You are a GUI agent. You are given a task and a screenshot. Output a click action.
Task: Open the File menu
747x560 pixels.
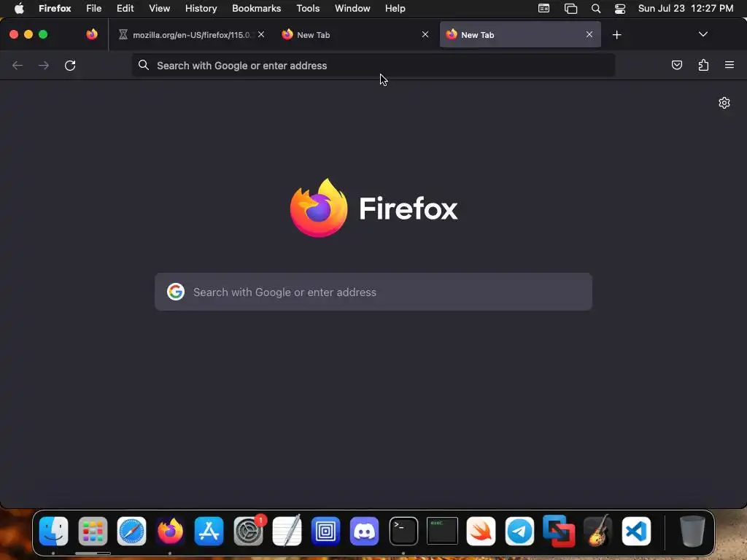tap(94, 8)
